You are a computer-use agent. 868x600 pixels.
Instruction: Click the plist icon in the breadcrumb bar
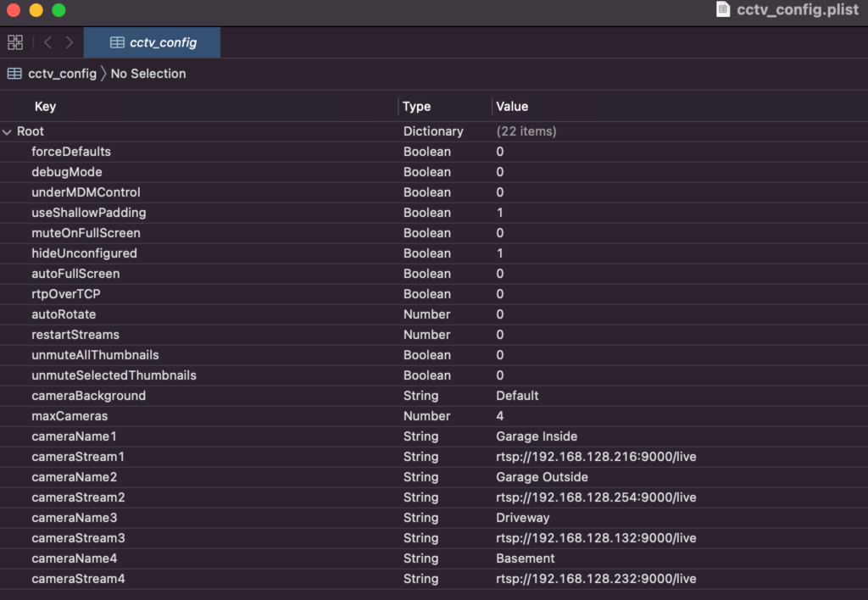pyautogui.click(x=14, y=74)
